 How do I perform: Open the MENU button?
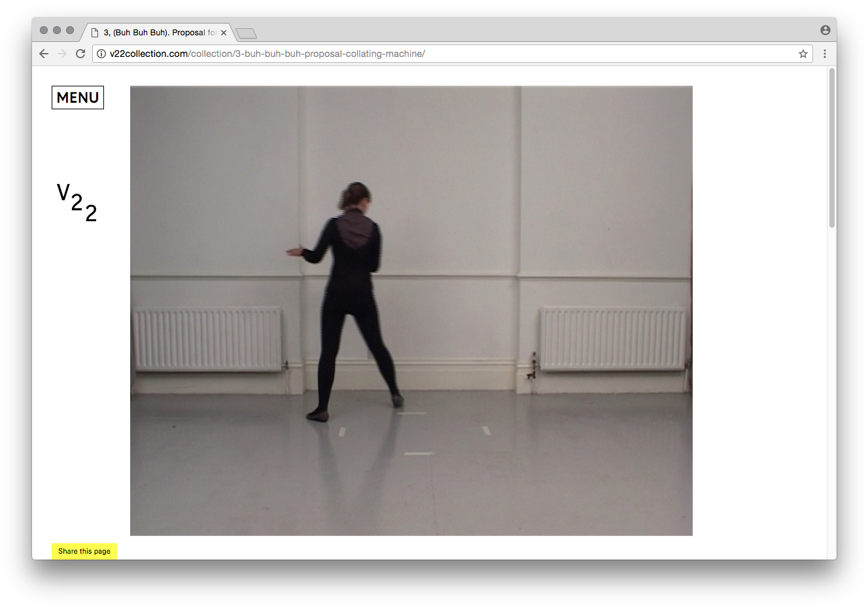coord(78,98)
